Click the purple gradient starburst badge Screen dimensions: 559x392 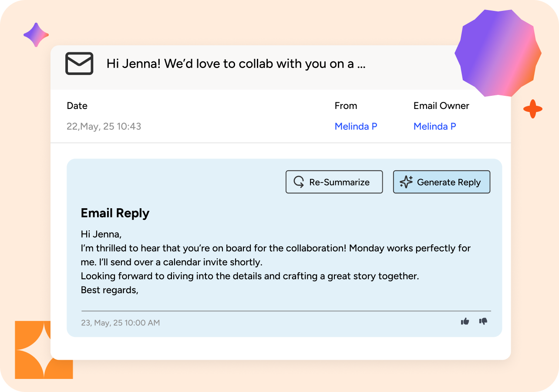tap(498, 52)
